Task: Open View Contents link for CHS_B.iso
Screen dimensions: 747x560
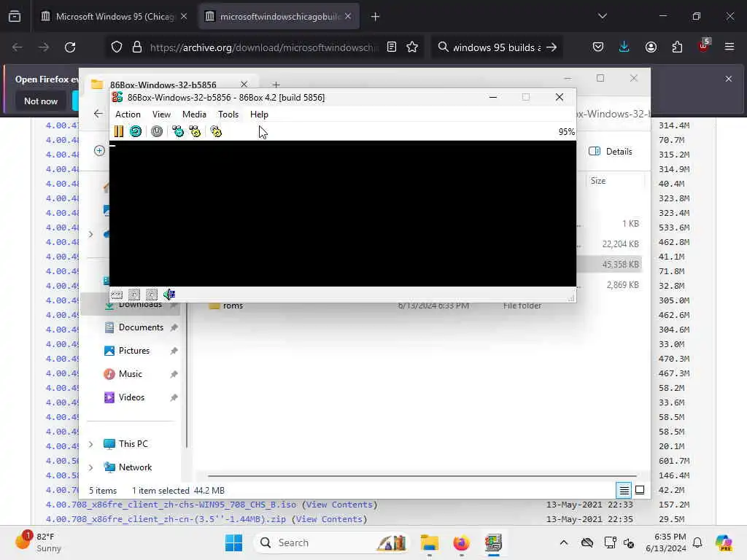Action: pos(340,505)
